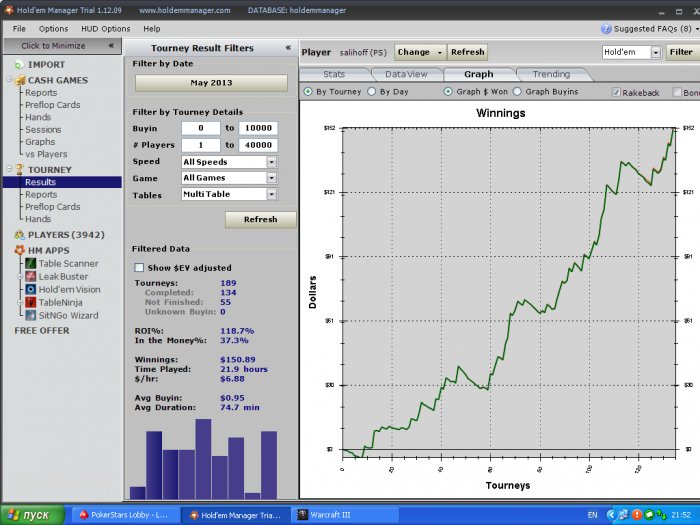Click the Import icon in sidebar
Image resolution: width=700 pixels, height=525 pixels.
tap(19, 64)
